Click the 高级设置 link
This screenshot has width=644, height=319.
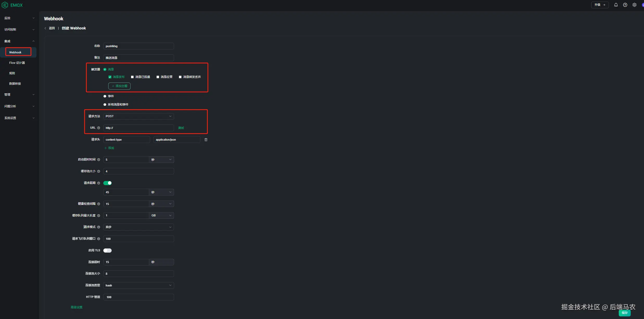coord(76,307)
